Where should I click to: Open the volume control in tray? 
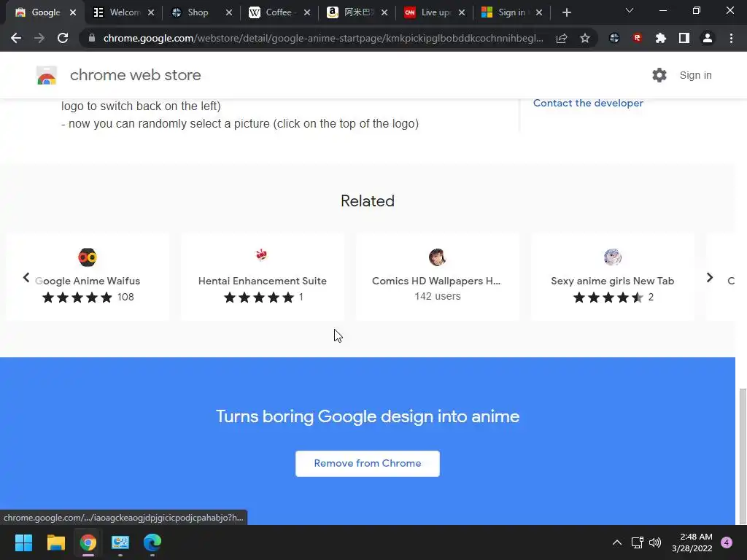tap(655, 542)
